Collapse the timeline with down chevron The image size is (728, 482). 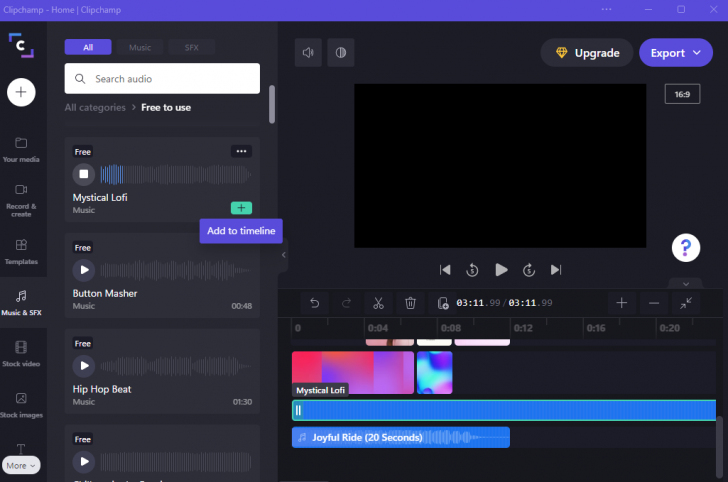click(686, 283)
